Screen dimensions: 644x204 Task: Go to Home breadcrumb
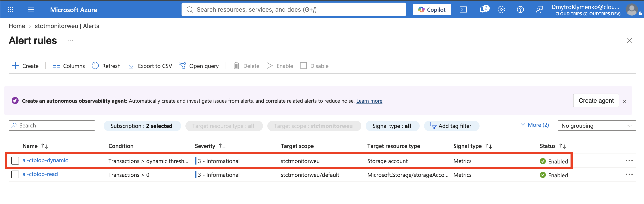click(x=17, y=26)
